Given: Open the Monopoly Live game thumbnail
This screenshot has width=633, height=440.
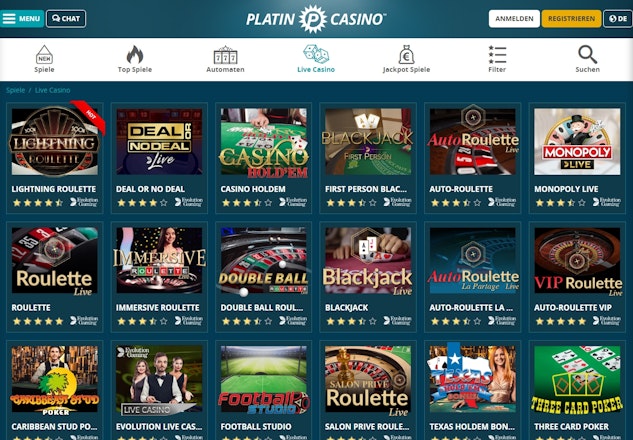Looking at the screenshot, I should (577, 142).
